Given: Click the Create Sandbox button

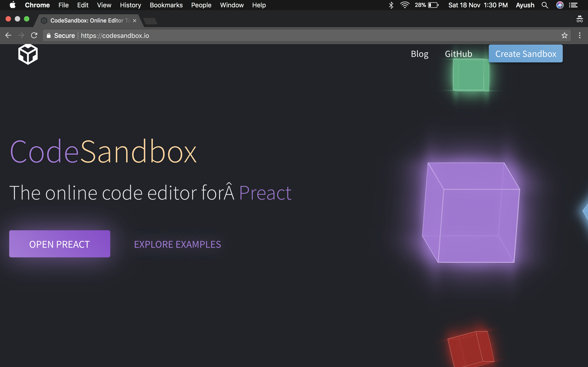Looking at the screenshot, I should 526,53.
